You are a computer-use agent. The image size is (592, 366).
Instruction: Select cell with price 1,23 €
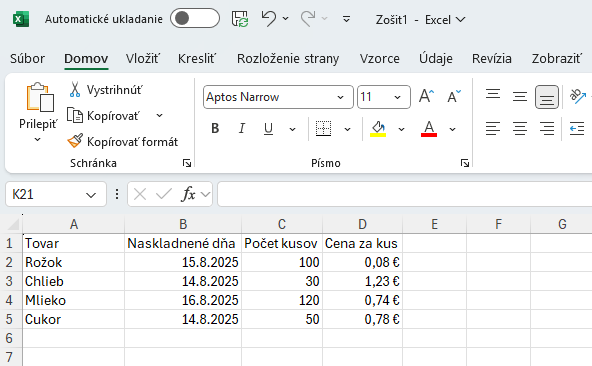362,281
